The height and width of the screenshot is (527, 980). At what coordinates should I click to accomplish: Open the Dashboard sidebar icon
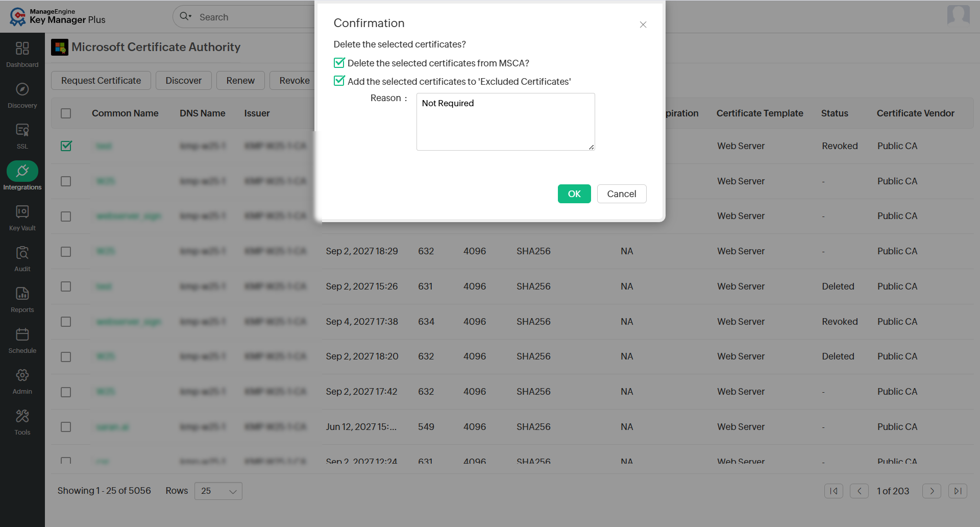coord(22,49)
